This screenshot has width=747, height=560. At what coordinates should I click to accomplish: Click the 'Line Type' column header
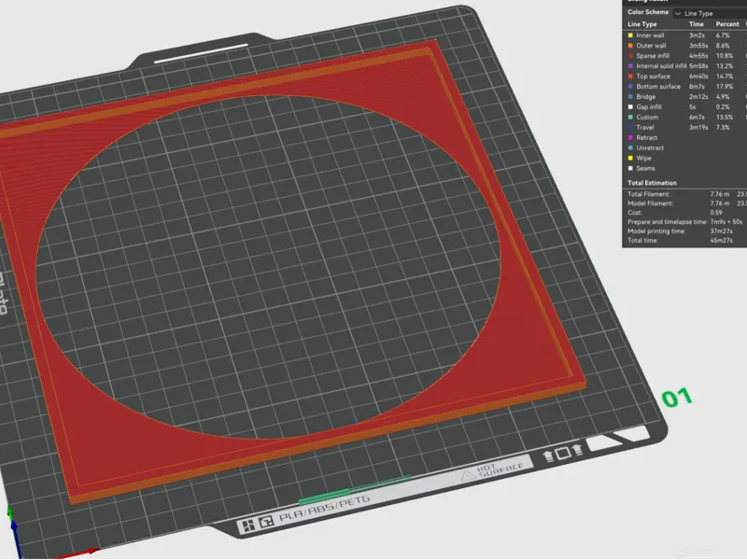pos(641,24)
